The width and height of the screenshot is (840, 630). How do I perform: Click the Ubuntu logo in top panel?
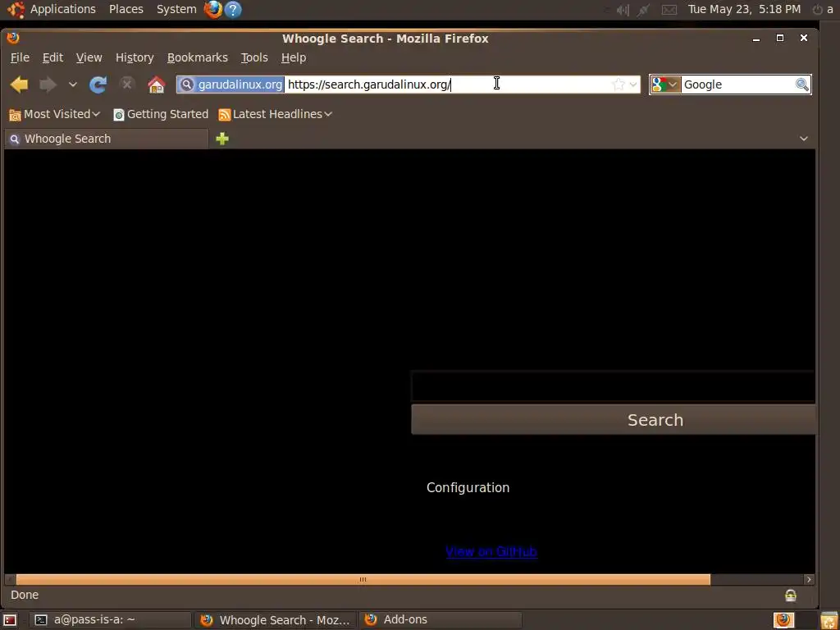(16, 9)
